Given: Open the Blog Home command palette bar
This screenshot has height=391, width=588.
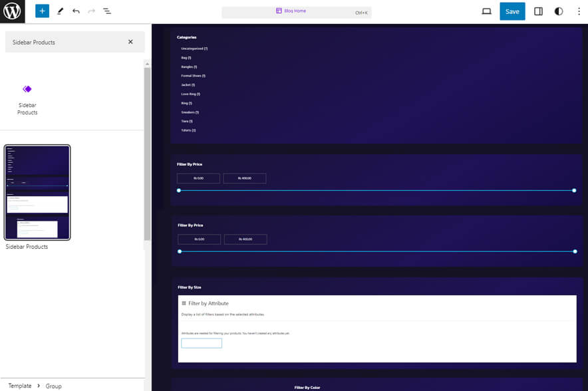Looking at the screenshot, I should (x=296, y=11).
